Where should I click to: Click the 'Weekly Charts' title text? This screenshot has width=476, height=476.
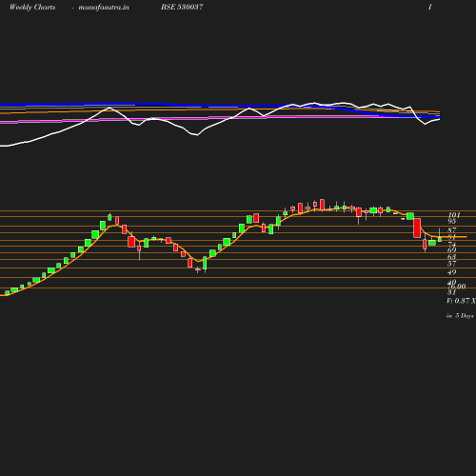click(x=32, y=7)
